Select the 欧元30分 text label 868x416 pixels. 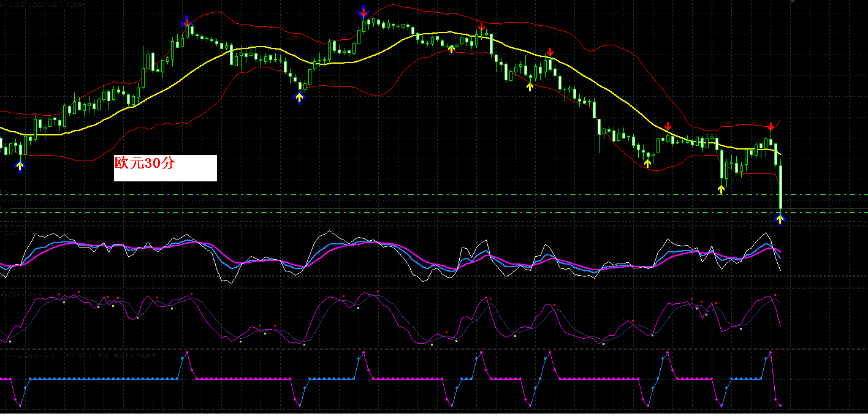pyautogui.click(x=145, y=163)
